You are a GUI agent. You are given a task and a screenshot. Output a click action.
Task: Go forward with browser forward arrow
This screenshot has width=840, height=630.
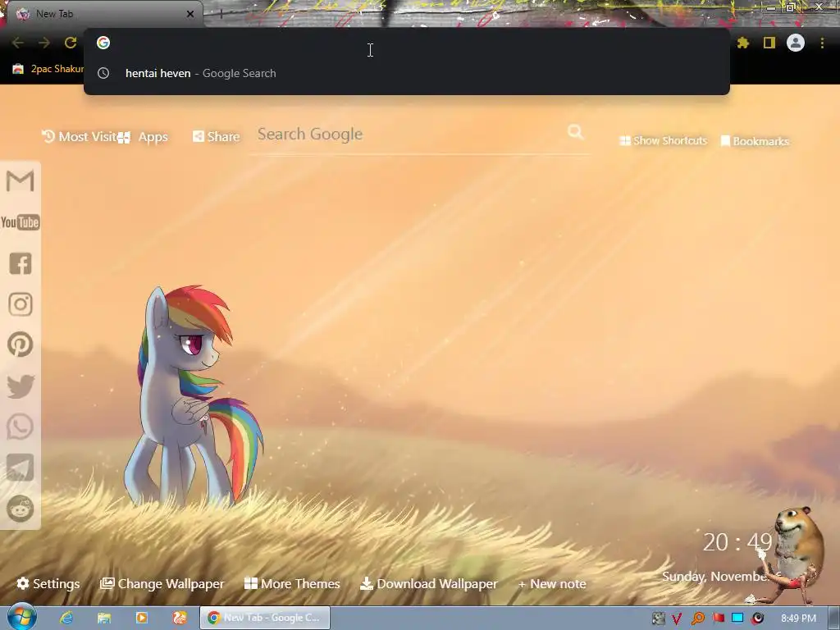44,43
